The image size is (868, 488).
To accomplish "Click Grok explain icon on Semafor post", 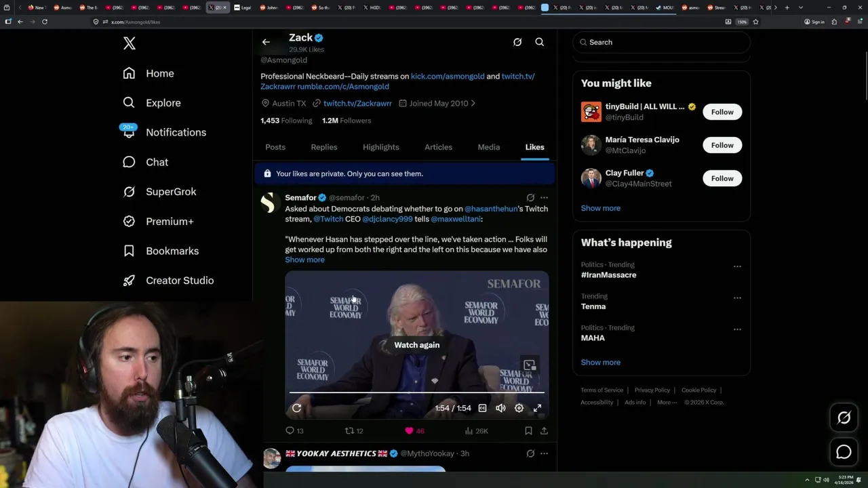I will tap(530, 198).
